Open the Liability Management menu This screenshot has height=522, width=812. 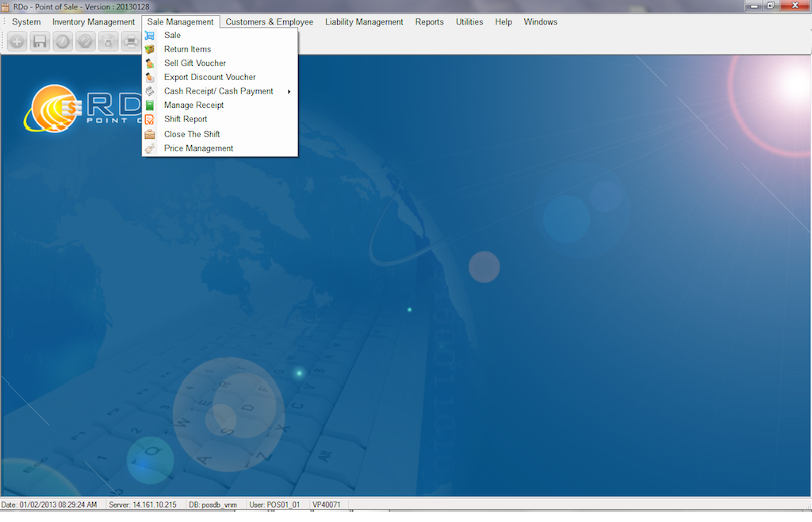[364, 22]
